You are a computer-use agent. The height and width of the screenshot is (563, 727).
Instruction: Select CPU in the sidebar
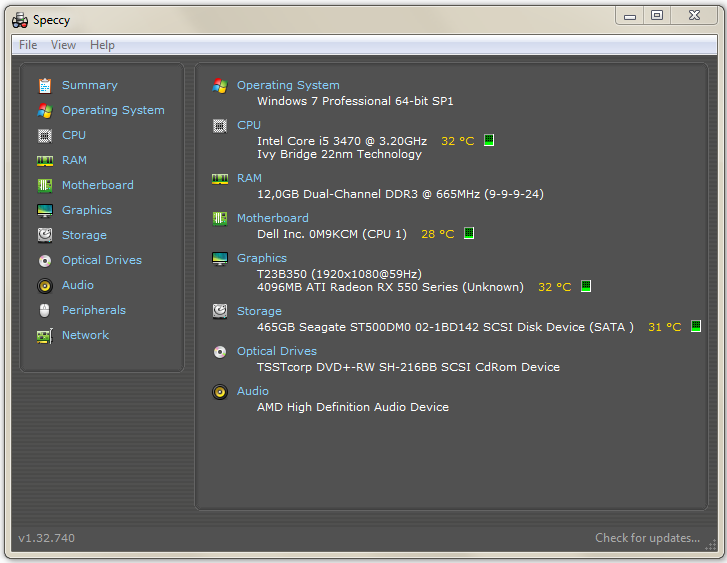pyautogui.click(x=74, y=135)
